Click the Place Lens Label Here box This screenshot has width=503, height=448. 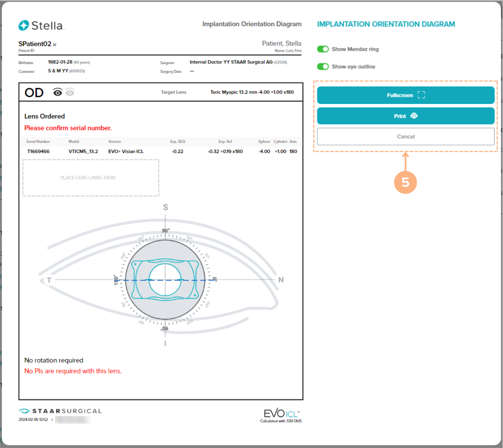(91, 178)
